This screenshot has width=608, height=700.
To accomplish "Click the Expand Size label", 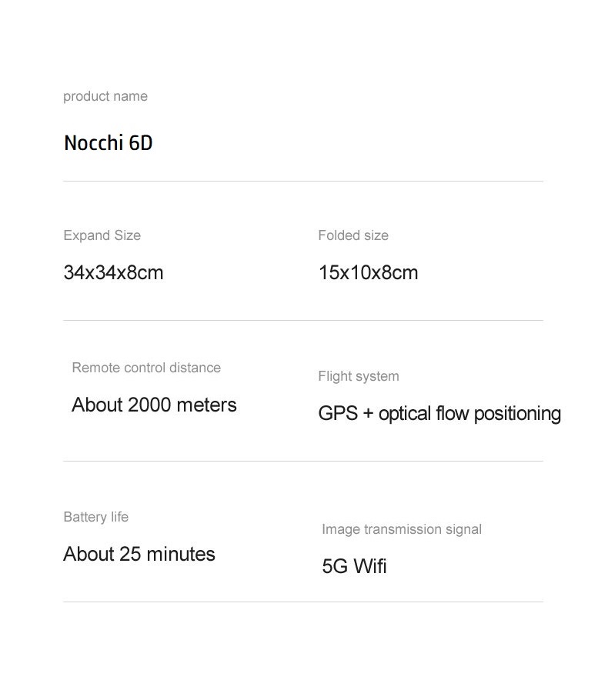I will click(x=102, y=235).
